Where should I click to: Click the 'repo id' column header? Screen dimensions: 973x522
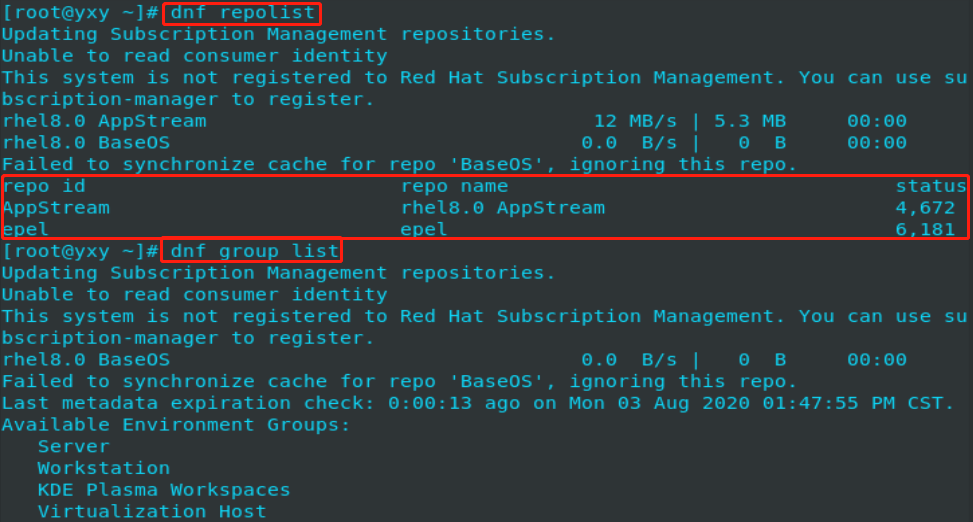pyautogui.click(x=44, y=186)
